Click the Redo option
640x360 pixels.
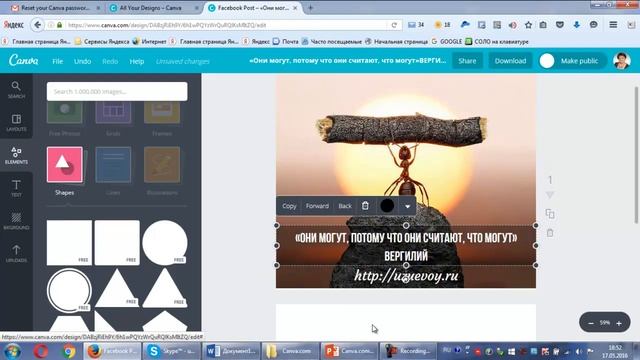[110, 61]
